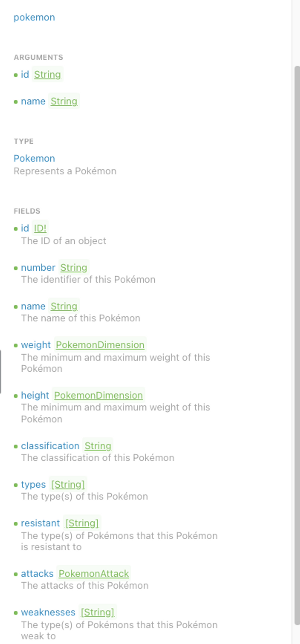300x644 pixels.
Task: Select the number field
Action: click(x=38, y=268)
